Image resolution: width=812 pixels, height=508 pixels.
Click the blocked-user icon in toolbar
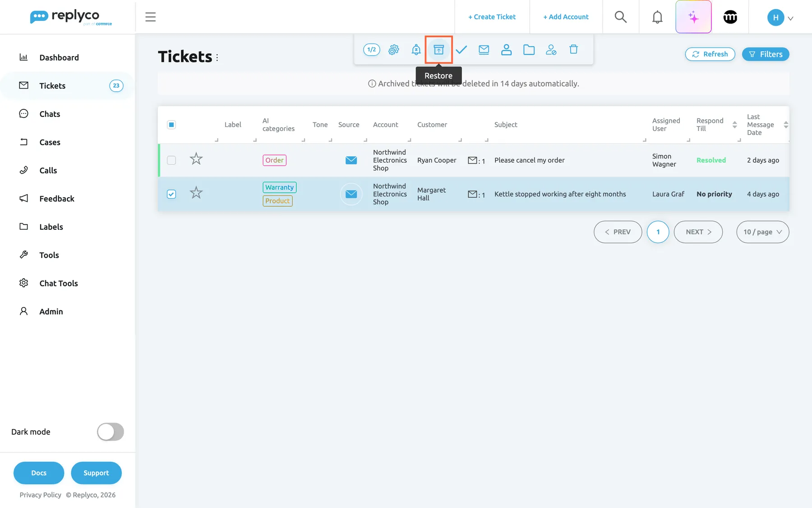[x=551, y=50]
